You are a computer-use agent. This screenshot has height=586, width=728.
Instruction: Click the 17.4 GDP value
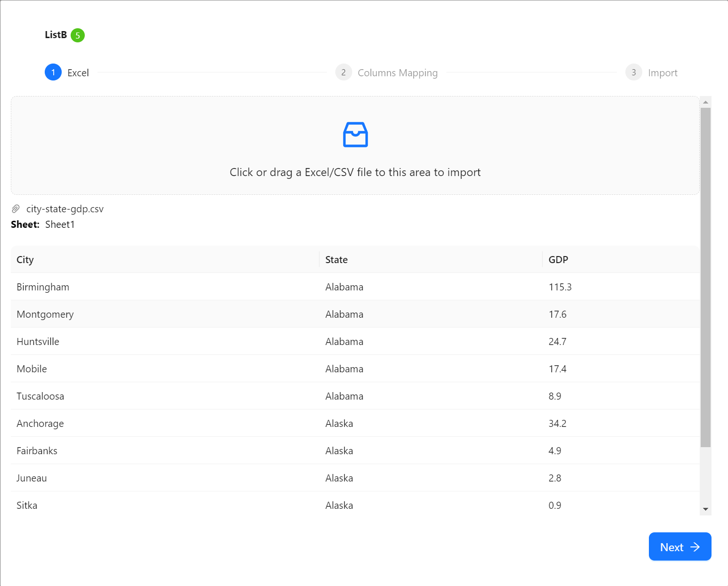[x=558, y=369]
